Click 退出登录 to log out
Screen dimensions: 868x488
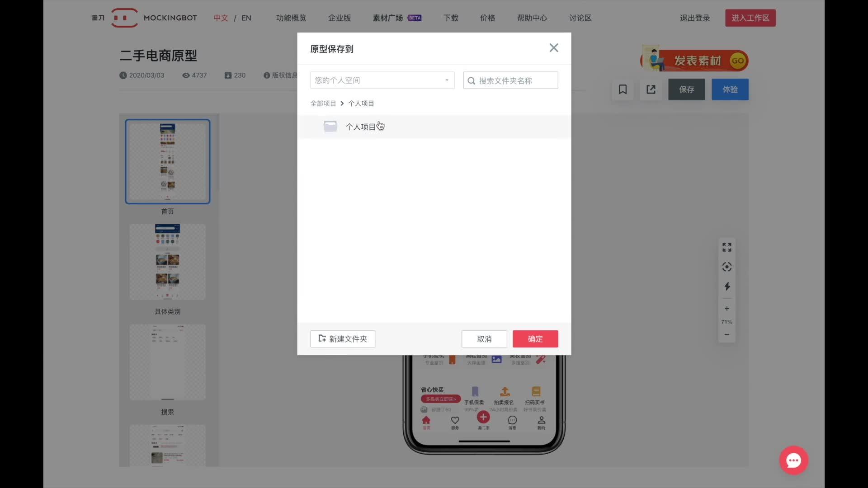[x=695, y=18]
